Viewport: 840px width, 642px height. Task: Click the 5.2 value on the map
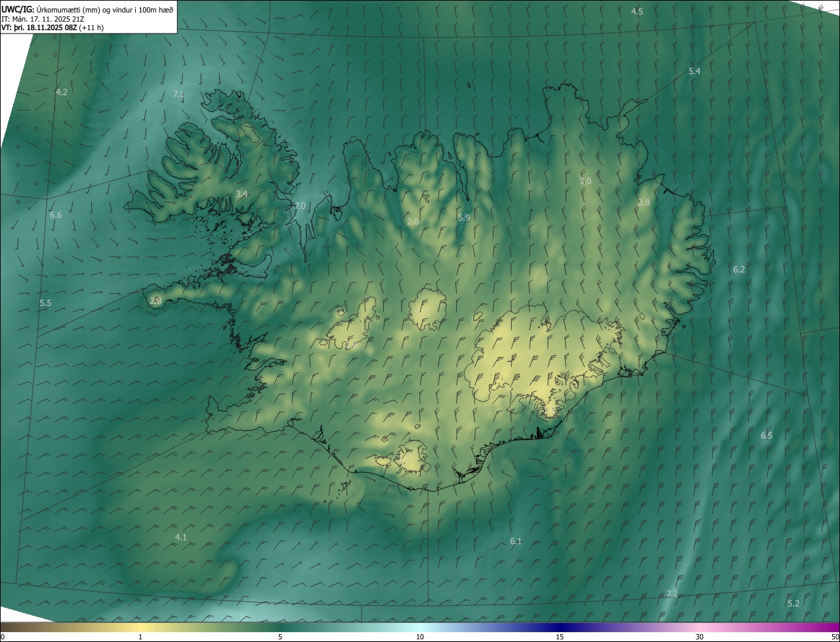(x=793, y=604)
